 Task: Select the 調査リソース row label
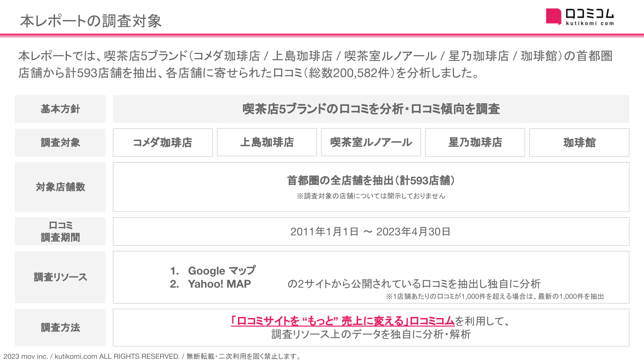tap(60, 277)
